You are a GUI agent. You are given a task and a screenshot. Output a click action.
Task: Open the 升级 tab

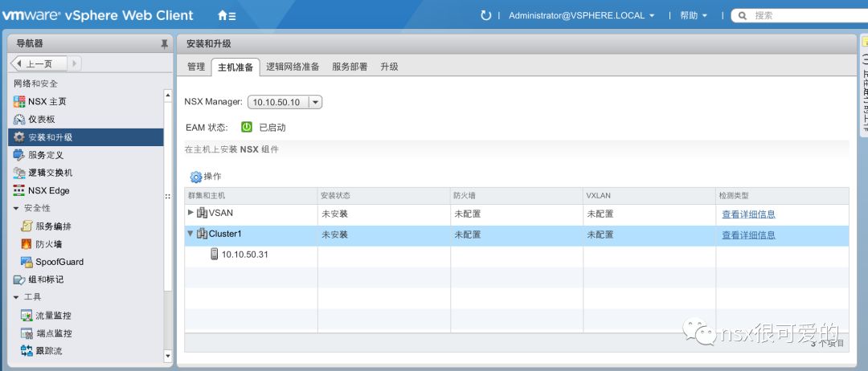click(x=389, y=67)
